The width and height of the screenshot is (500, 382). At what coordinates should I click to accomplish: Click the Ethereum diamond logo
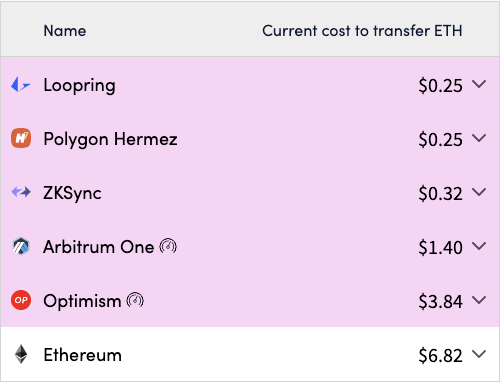pos(21,354)
